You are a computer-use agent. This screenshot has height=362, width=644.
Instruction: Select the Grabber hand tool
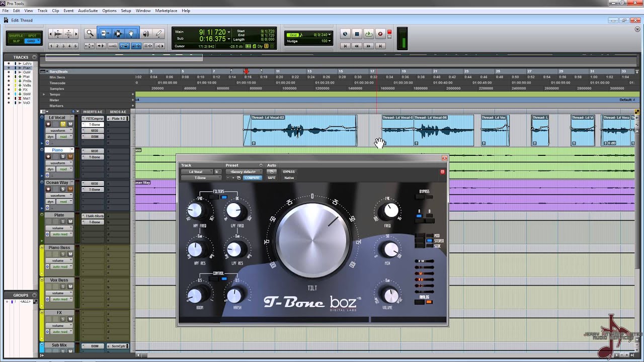(131, 34)
